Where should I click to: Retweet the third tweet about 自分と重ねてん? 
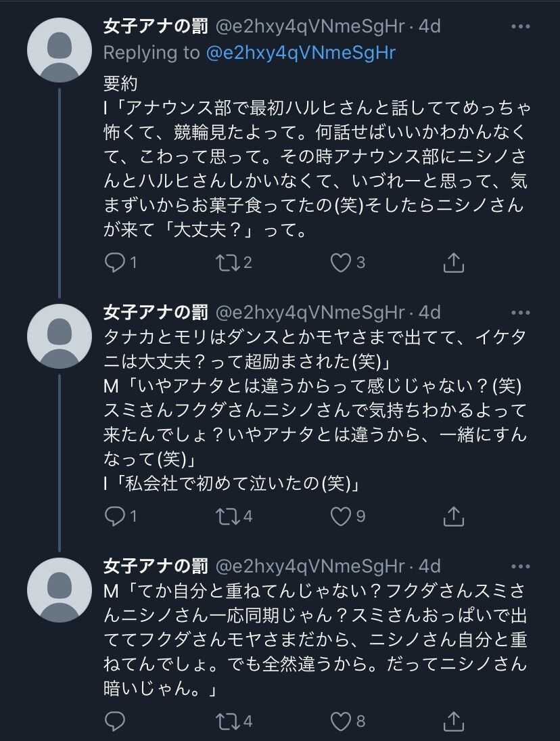click(x=225, y=720)
